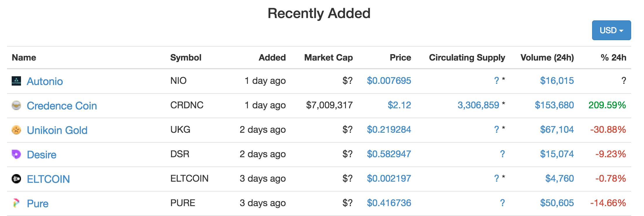Click Credence Coin price $2.12
644x216 pixels.
(399, 105)
